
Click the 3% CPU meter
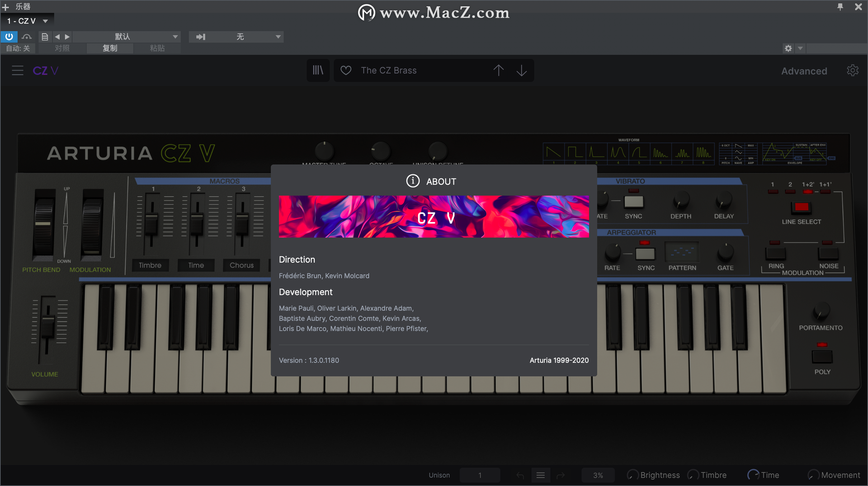(598, 475)
